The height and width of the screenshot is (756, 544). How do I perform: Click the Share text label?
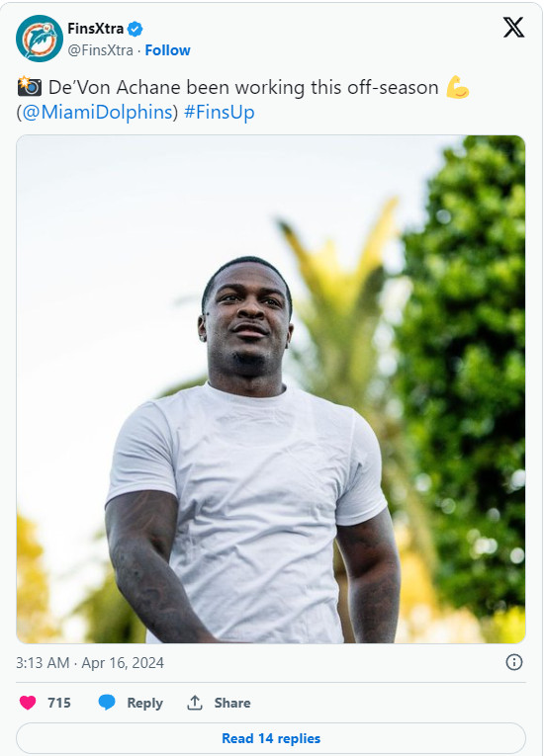(232, 703)
